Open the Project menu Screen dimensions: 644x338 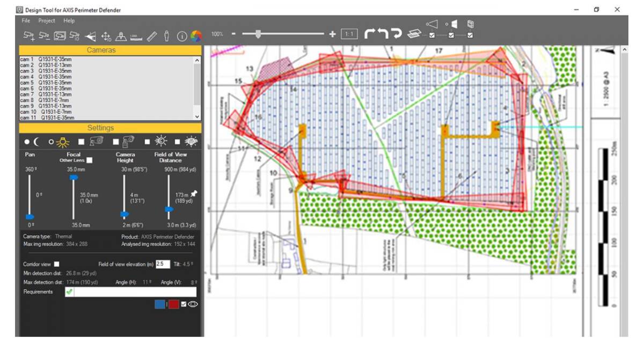tap(47, 20)
